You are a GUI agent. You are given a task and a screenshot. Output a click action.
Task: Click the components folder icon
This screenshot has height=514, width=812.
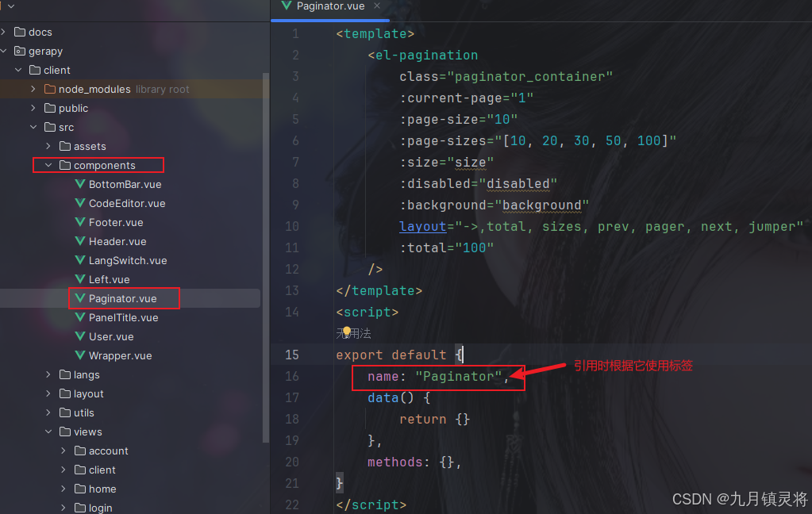tap(65, 165)
